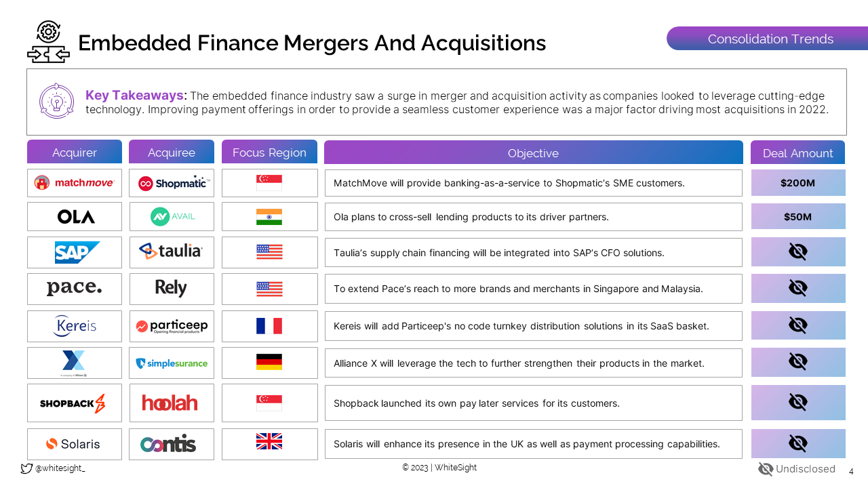868x488 pixels.
Task: Click the $200M deal amount cell
Action: click(x=797, y=183)
